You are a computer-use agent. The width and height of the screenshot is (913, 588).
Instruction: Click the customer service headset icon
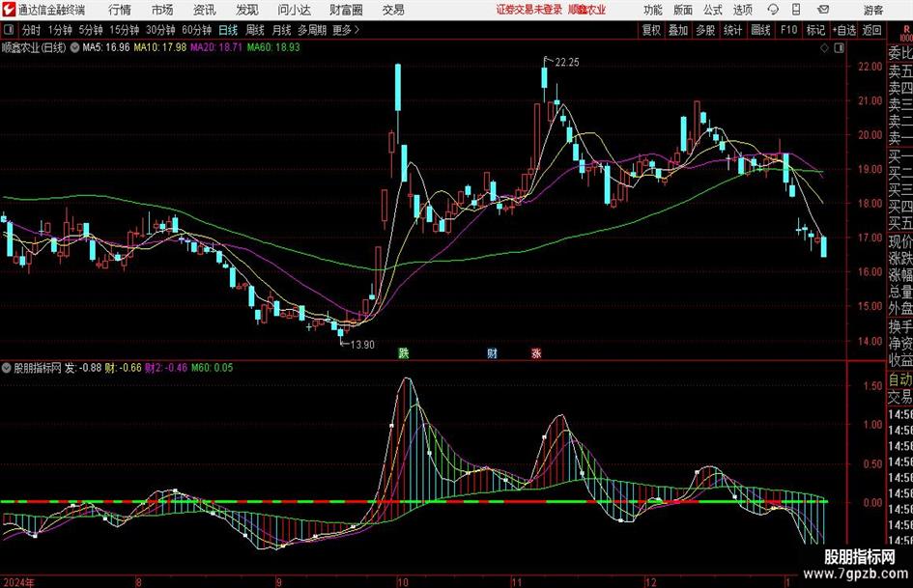(x=773, y=10)
